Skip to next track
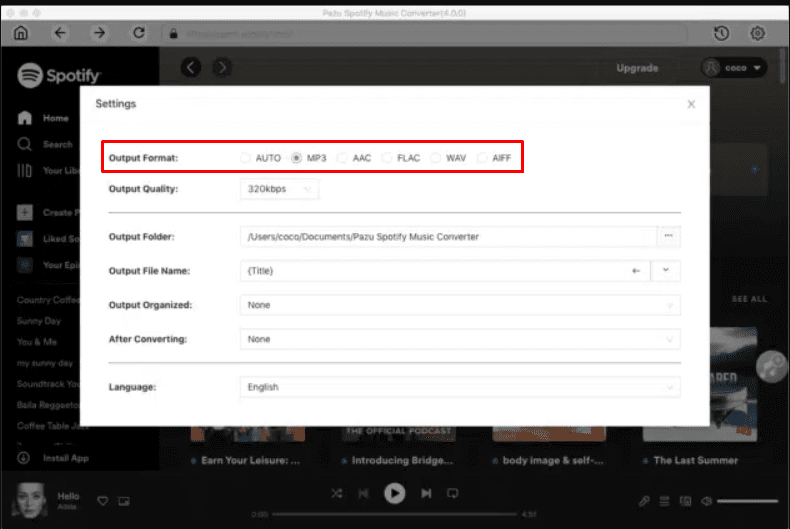790x529 pixels. [x=426, y=493]
